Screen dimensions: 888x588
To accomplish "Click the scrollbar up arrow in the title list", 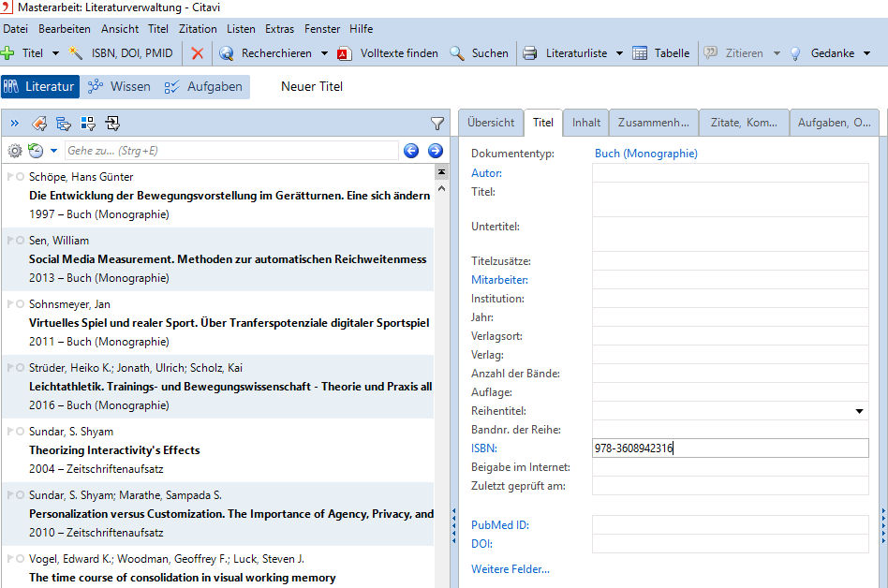I will click(442, 188).
